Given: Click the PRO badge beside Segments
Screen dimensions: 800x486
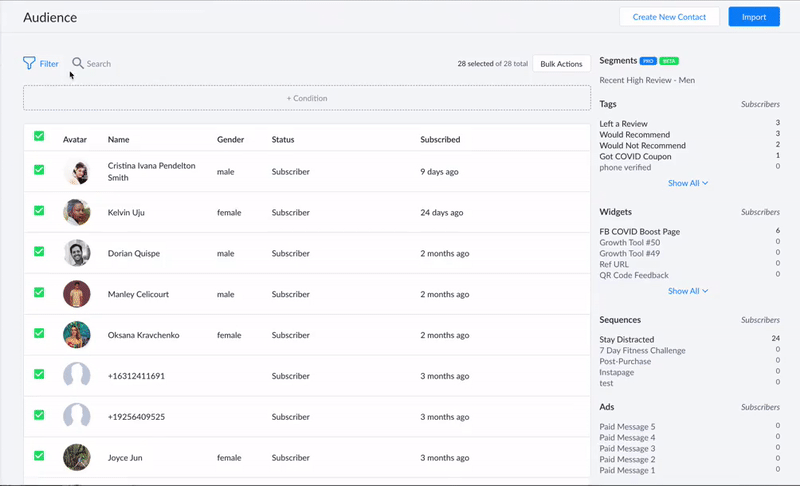Looking at the screenshot, I should click(648, 61).
